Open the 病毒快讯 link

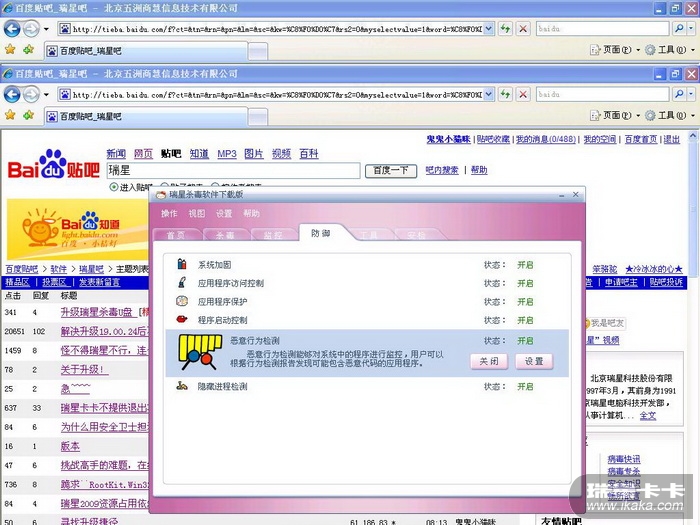coord(624,458)
